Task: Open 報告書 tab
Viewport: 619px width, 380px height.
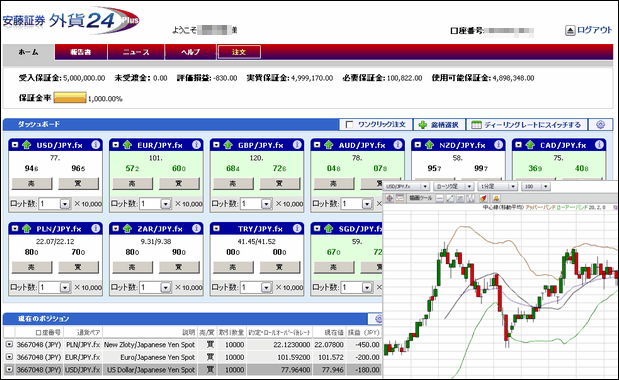Action: click(x=81, y=52)
